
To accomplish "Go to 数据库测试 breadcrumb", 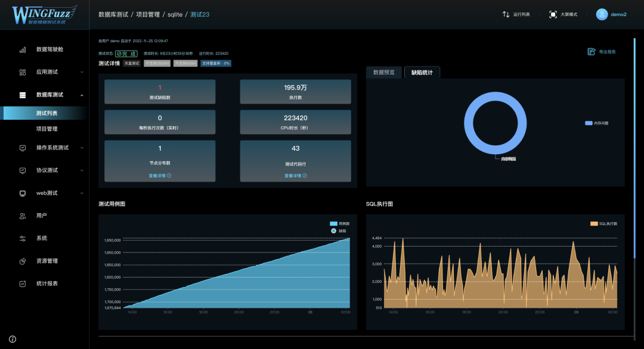I will (113, 14).
